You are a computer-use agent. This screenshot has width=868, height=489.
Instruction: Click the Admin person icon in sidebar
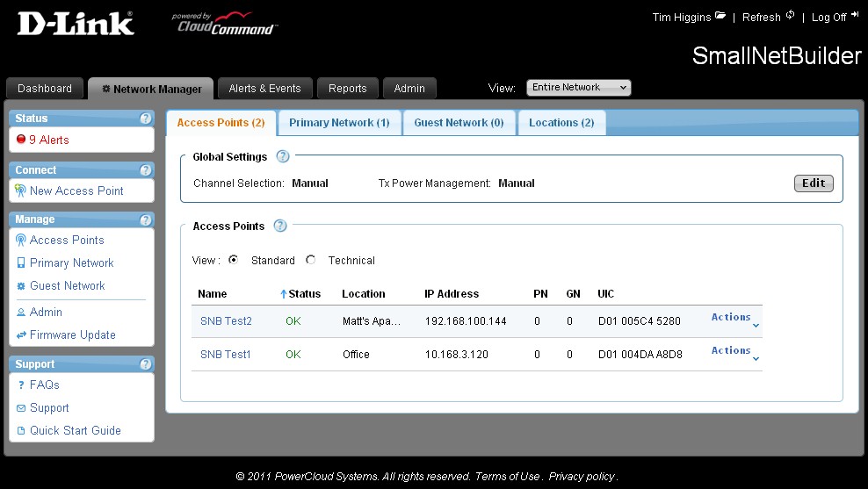(21, 312)
